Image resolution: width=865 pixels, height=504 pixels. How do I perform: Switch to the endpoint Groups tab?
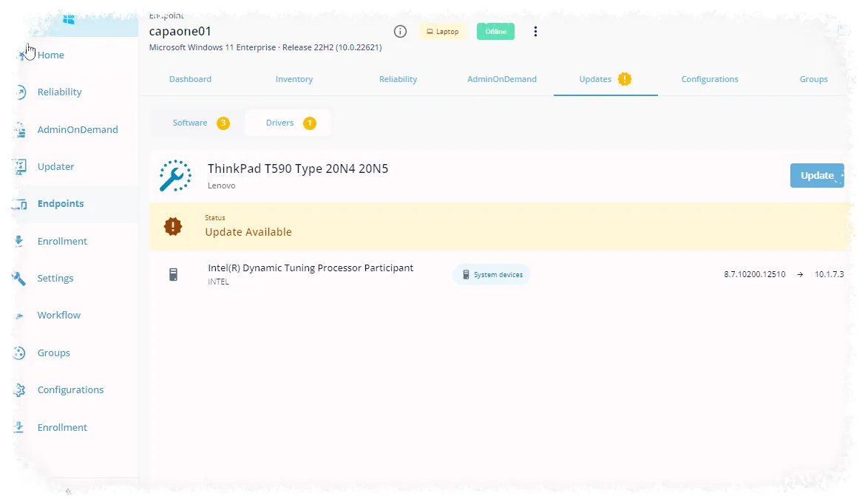pos(814,79)
